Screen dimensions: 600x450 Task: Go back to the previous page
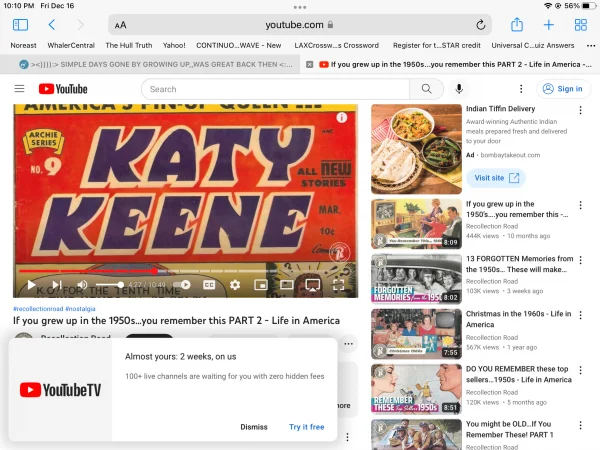point(52,25)
